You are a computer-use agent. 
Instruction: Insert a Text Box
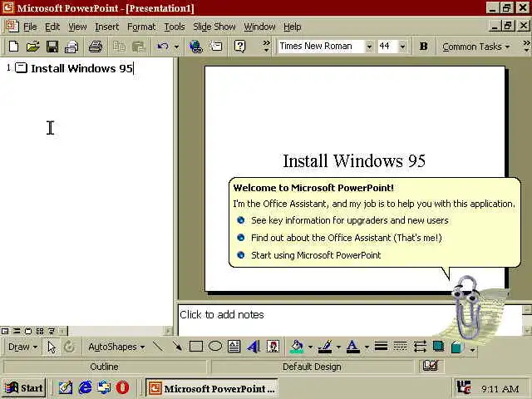(x=234, y=347)
